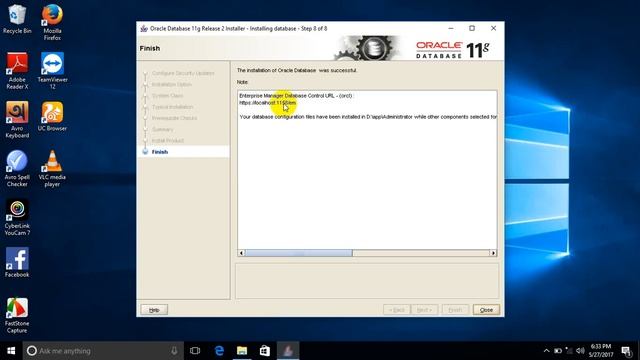Image resolution: width=640 pixels, height=360 pixels.
Task: Open Avro Spell Checker shortcut
Action: pyautogui.click(x=17, y=169)
